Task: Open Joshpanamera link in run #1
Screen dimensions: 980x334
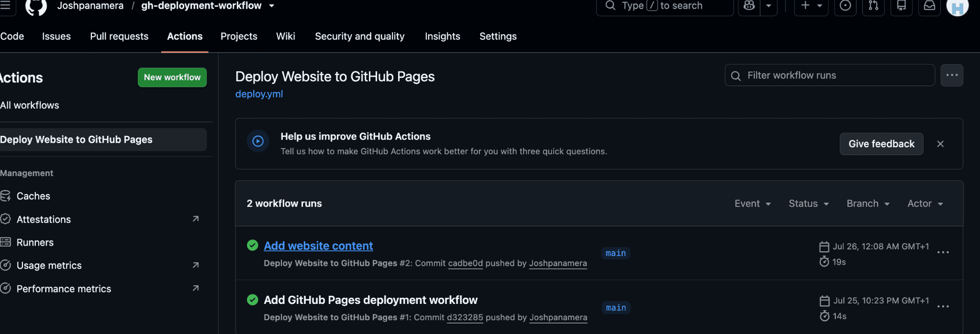Action: pos(558,317)
